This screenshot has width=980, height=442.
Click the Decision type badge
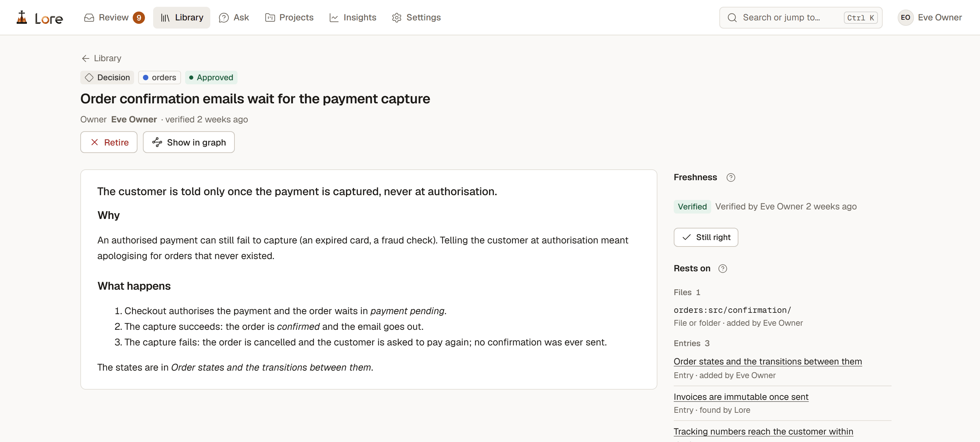tap(107, 78)
